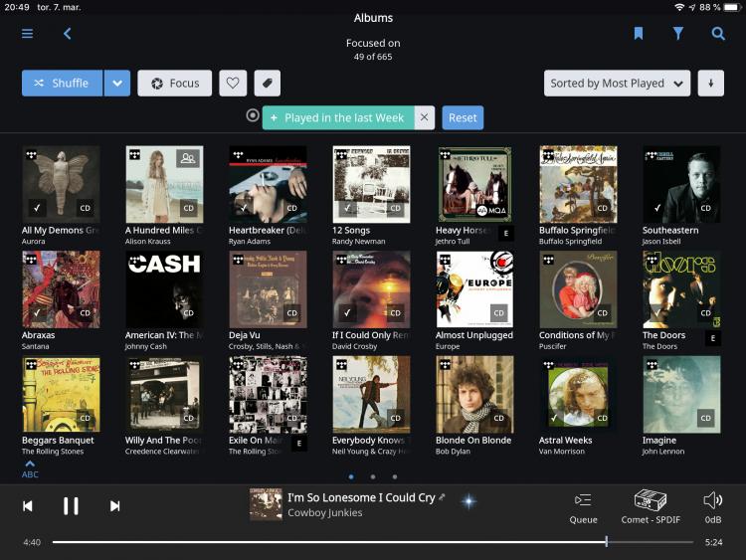Open American IV Johnny Cash album cover
Image resolution: width=746 pixels, height=560 pixels.
(164, 289)
